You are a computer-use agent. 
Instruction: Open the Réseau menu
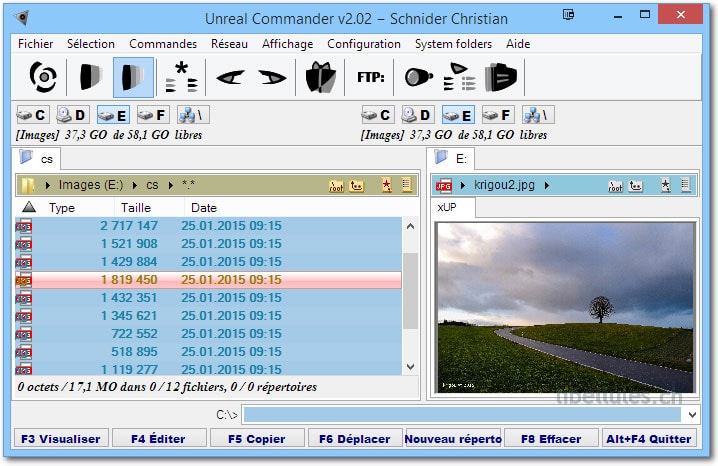point(229,44)
